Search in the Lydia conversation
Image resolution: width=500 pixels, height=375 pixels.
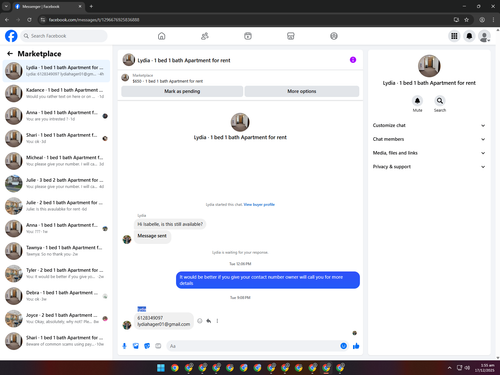pyautogui.click(x=440, y=101)
